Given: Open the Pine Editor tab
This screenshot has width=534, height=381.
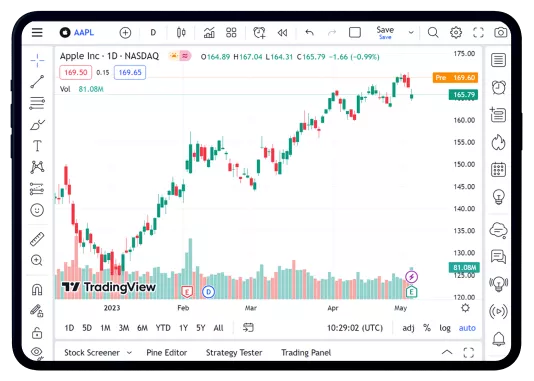Looking at the screenshot, I should click(167, 353).
